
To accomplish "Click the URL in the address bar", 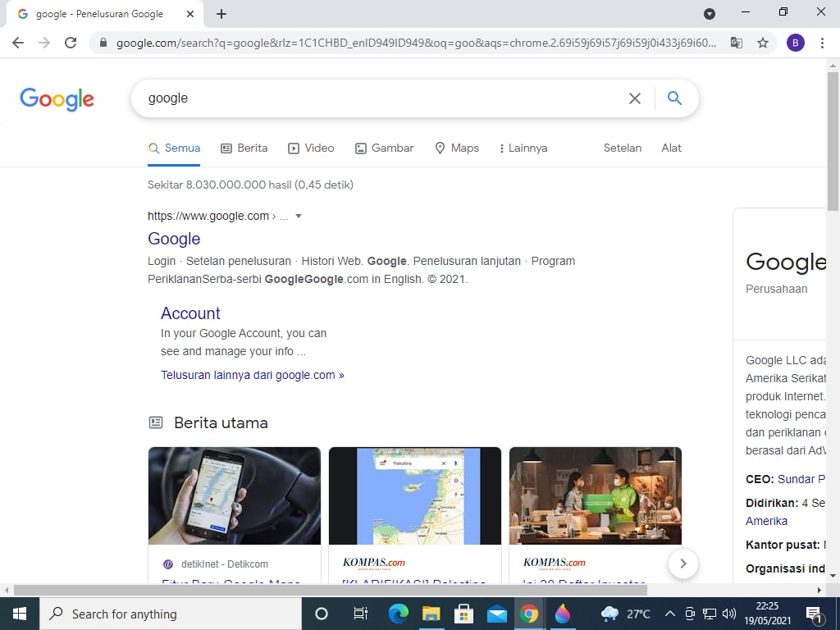I will [x=416, y=43].
